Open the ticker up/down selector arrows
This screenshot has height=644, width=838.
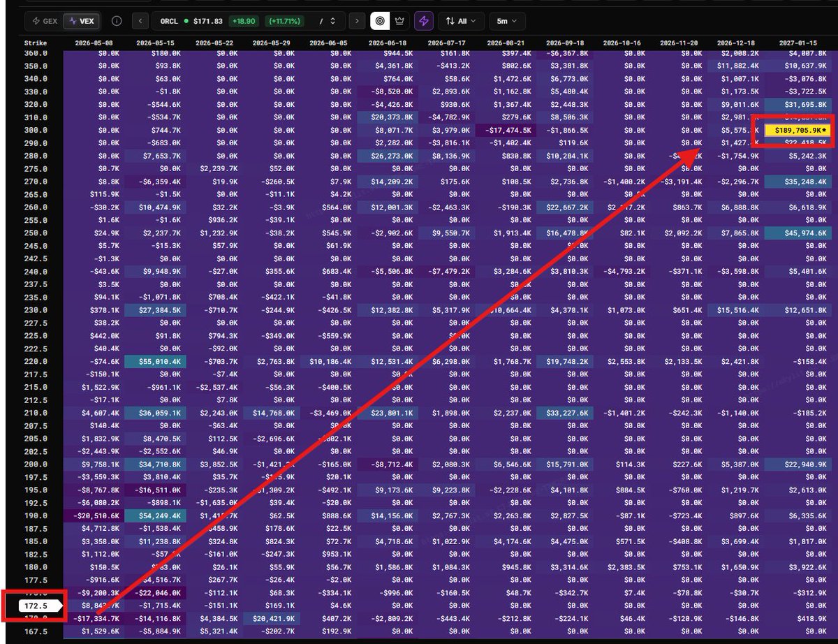coord(332,21)
